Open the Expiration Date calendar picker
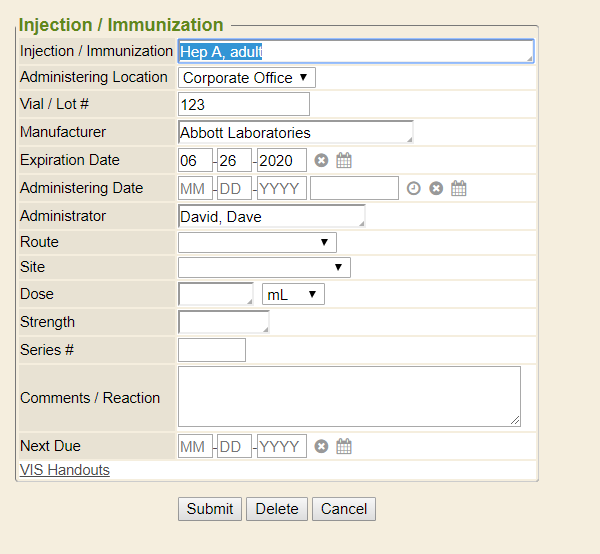Screen dimensions: 600x554 click(344, 160)
